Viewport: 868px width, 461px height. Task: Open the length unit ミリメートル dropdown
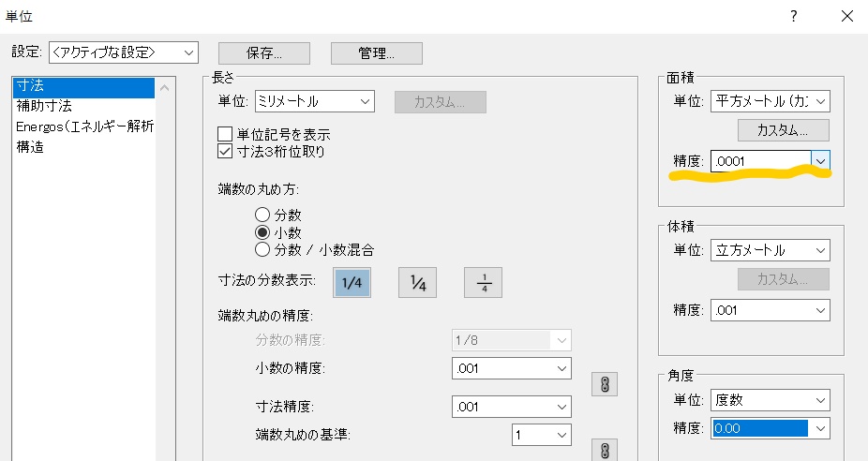pos(301,101)
